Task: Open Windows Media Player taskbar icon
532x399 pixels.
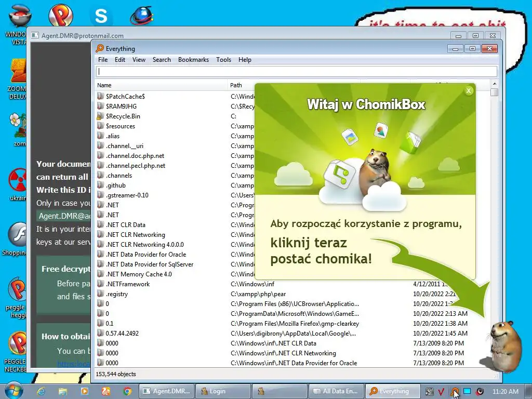Action: tap(84, 391)
